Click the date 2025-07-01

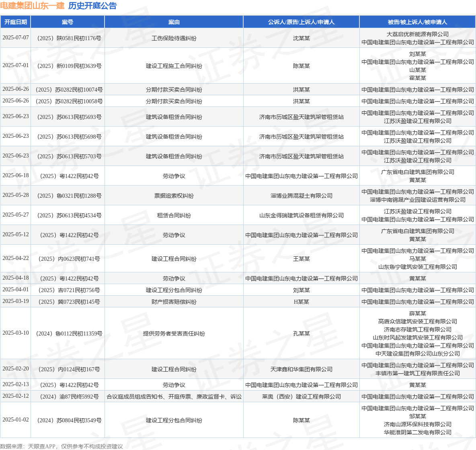coord(16,65)
